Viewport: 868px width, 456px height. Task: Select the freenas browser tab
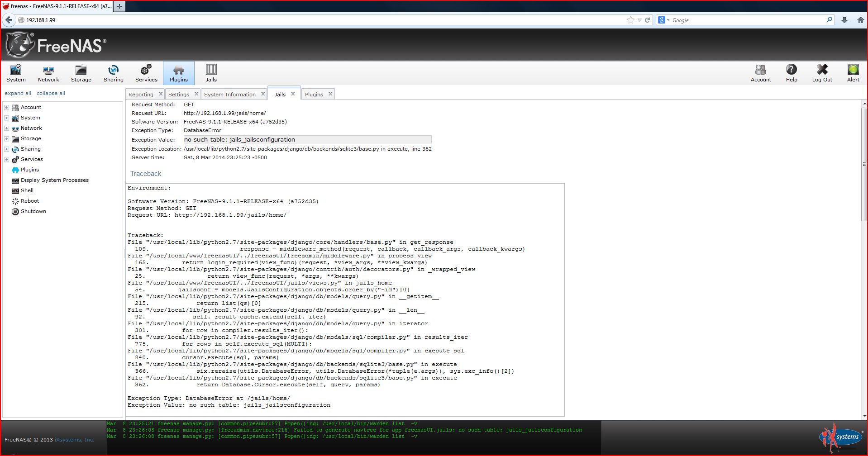(57, 6)
